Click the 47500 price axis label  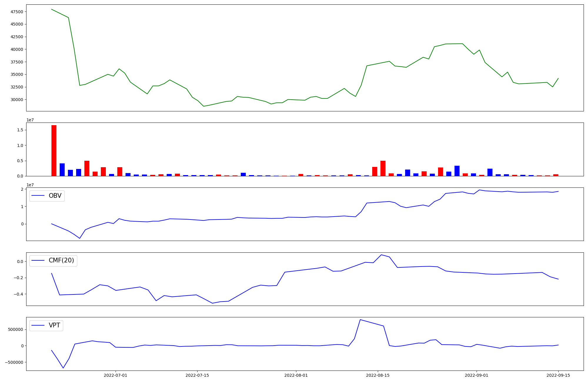[17, 12]
